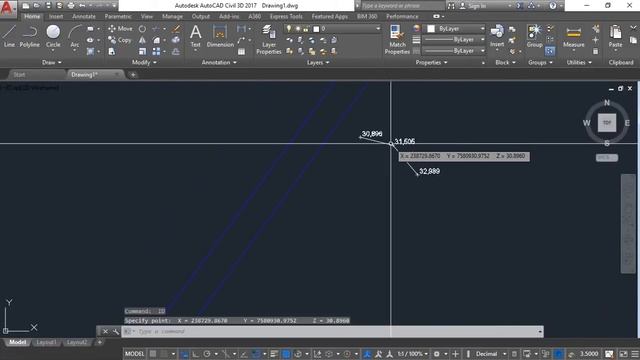This screenshot has height=360, width=640.
Task: Expand the Properties panel
Action: [x=431, y=62]
